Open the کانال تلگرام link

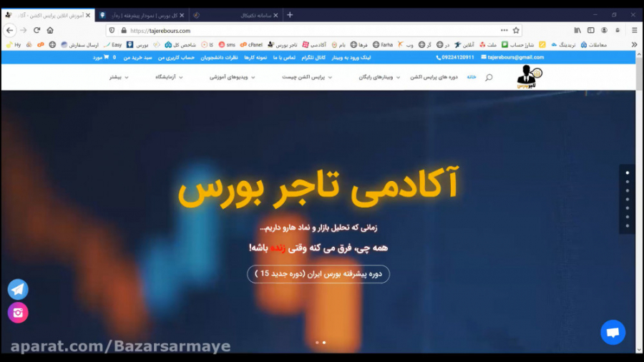pyautogui.click(x=313, y=57)
